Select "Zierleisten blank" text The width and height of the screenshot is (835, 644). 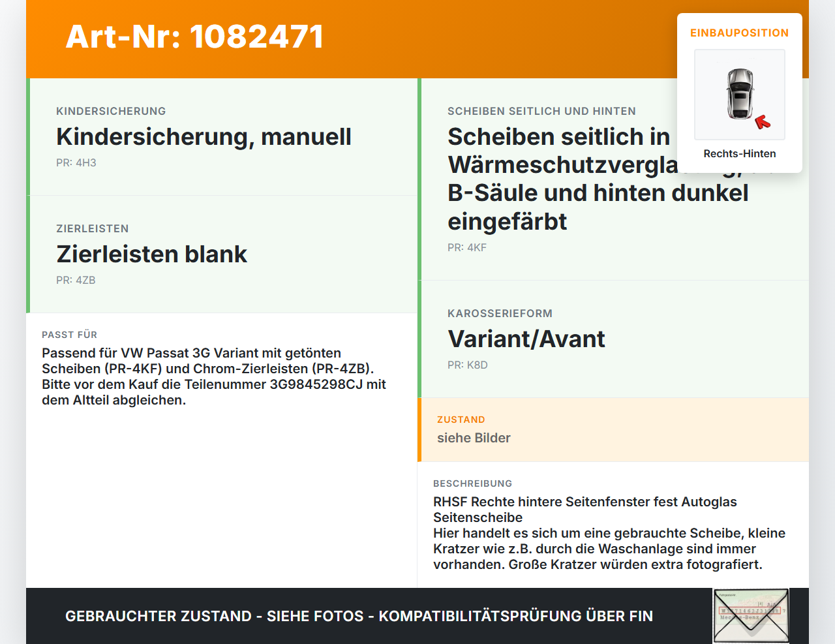[152, 254]
